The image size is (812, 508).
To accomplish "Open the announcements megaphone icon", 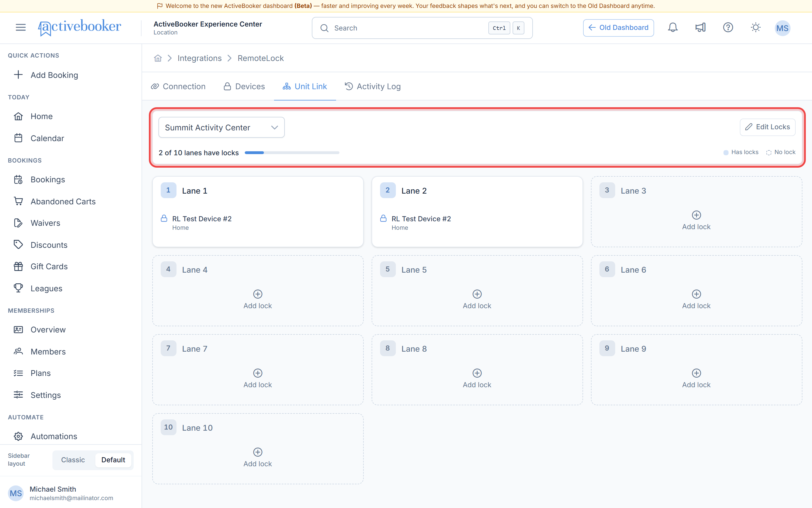I will (700, 28).
